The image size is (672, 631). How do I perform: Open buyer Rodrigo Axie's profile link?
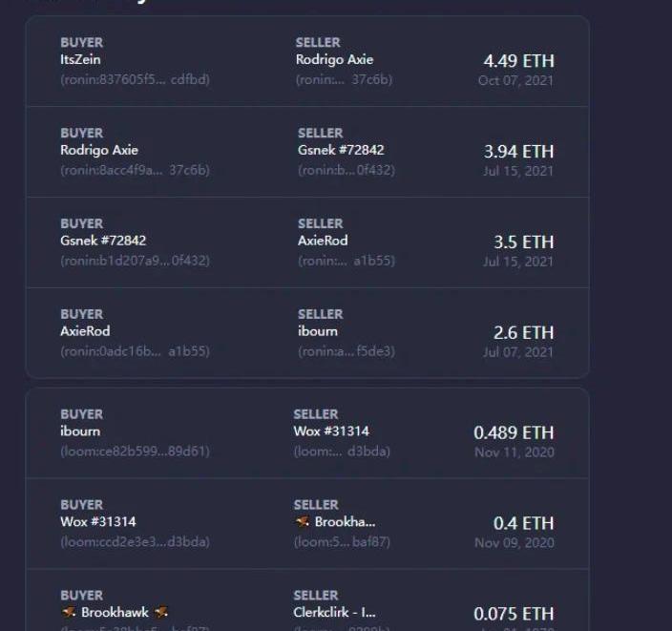99,150
